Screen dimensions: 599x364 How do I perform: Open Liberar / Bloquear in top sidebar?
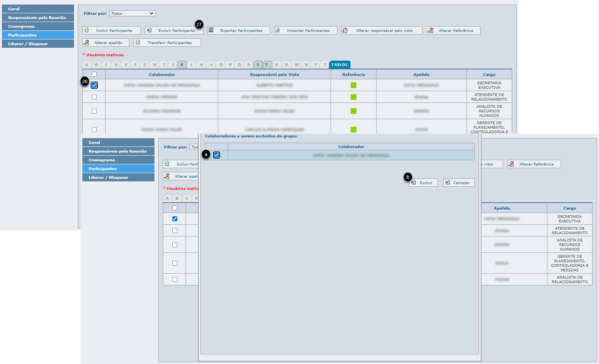point(38,44)
